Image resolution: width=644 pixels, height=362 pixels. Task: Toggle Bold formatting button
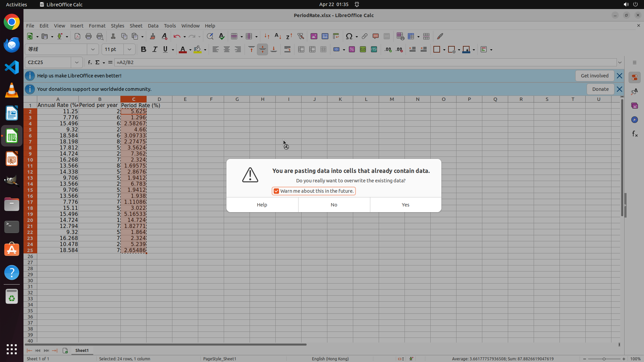[144, 49]
